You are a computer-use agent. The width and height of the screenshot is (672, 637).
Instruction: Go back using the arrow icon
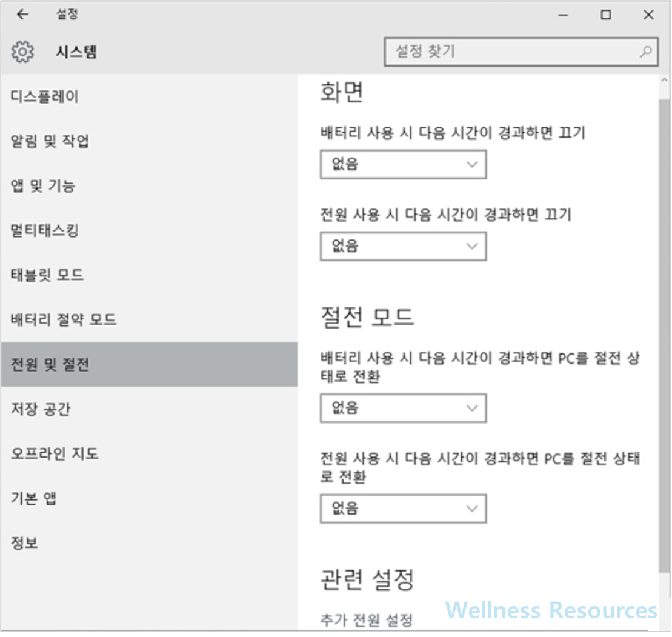[x=22, y=15]
